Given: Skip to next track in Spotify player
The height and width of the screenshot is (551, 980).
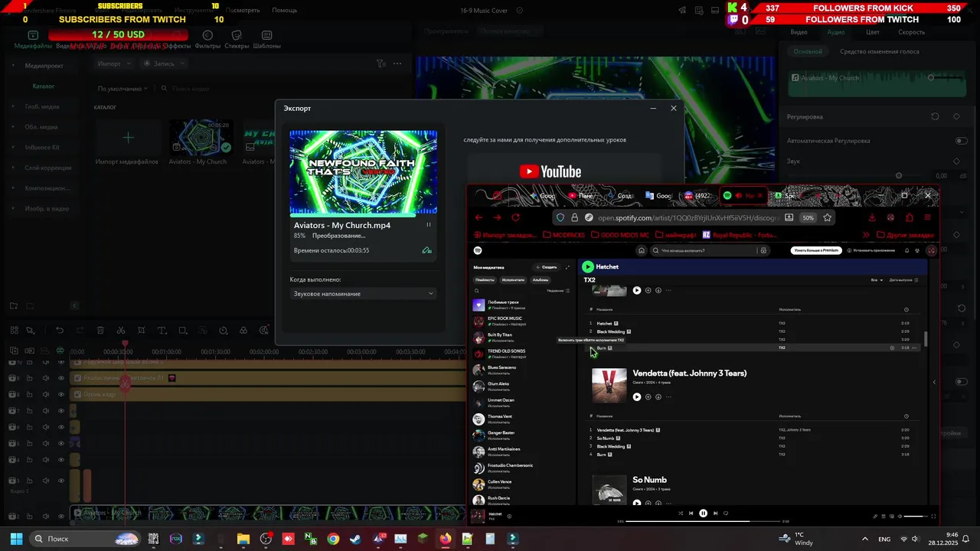Looking at the screenshot, I should click(x=715, y=514).
